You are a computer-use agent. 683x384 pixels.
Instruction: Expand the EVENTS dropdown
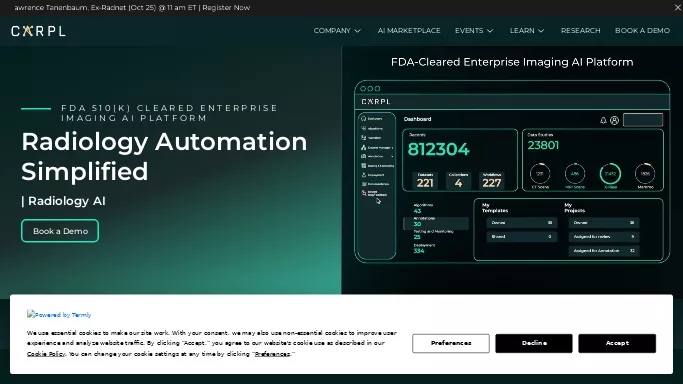tap(474, 30)
